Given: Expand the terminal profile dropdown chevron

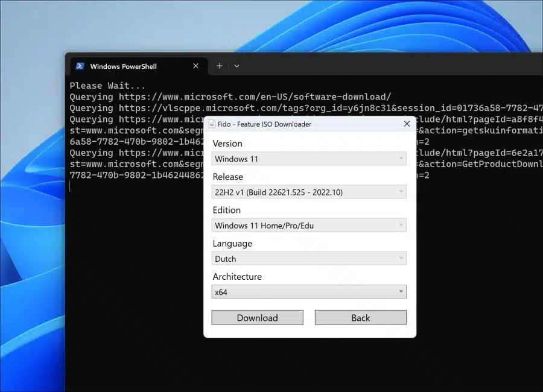Looking at the screenshot, I should coord(237,66).
